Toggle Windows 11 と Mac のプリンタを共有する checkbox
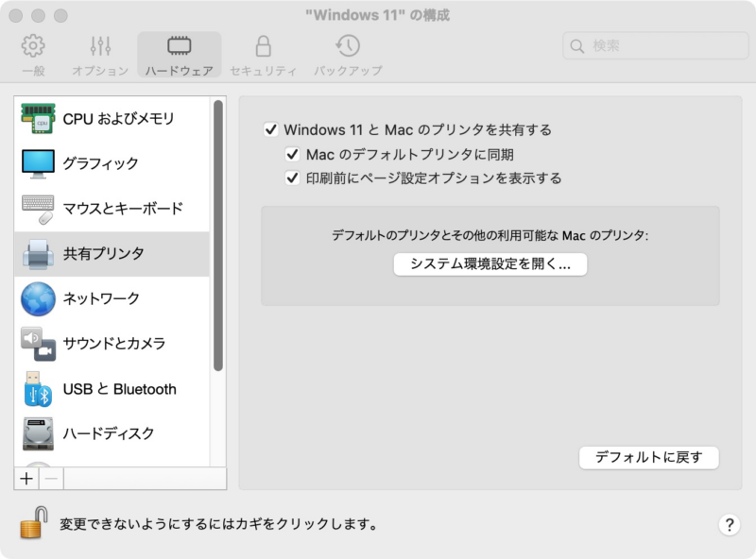 pyautogui.click(x=271, y=129)
